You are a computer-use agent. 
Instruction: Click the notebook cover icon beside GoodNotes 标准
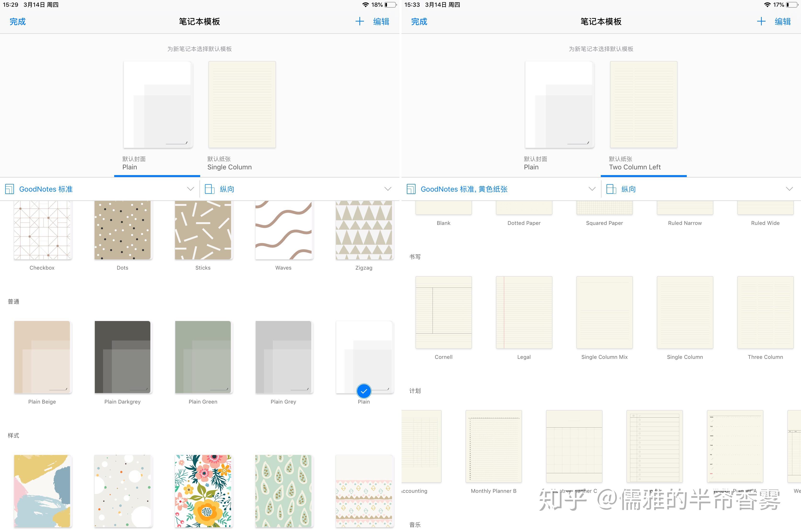pos(10,189)
